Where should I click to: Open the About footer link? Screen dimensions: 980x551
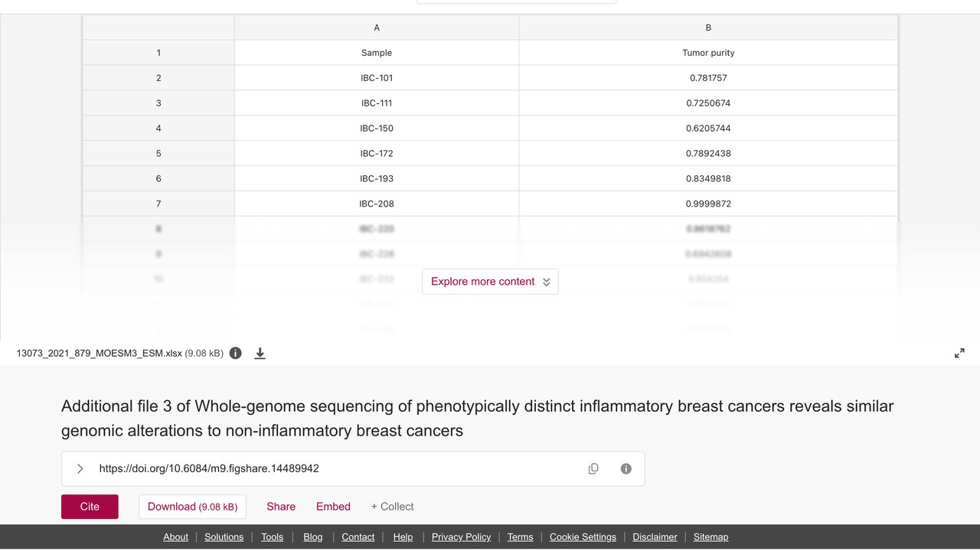(x=175, y=537)
